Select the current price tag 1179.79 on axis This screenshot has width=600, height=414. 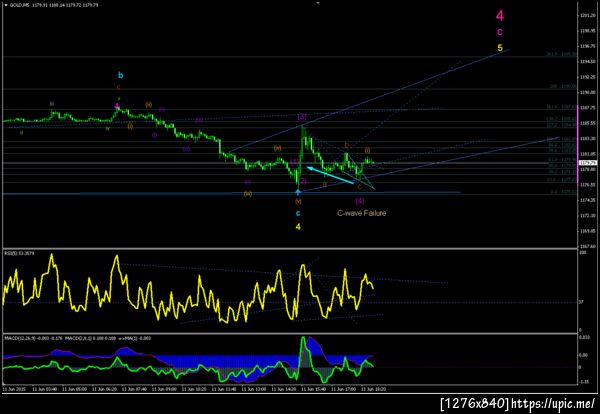point(587,163)
